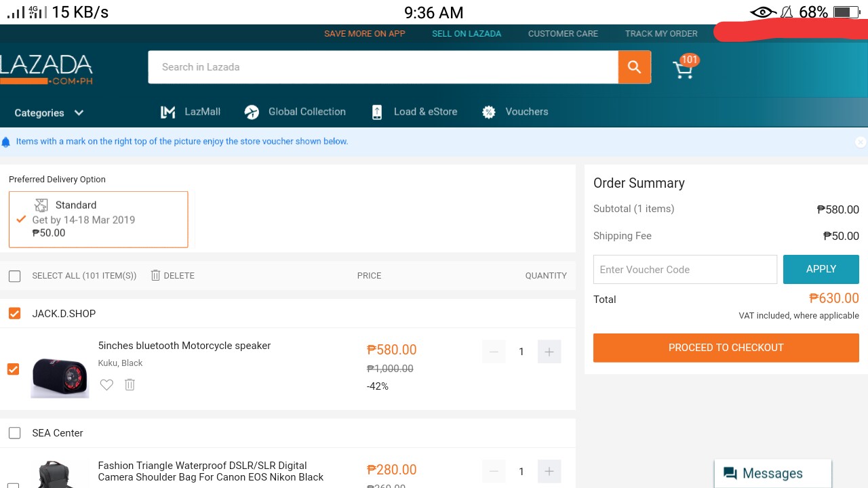868x488 pixels.
Task: Open the shopping cart icon
Action: point(683,70)
